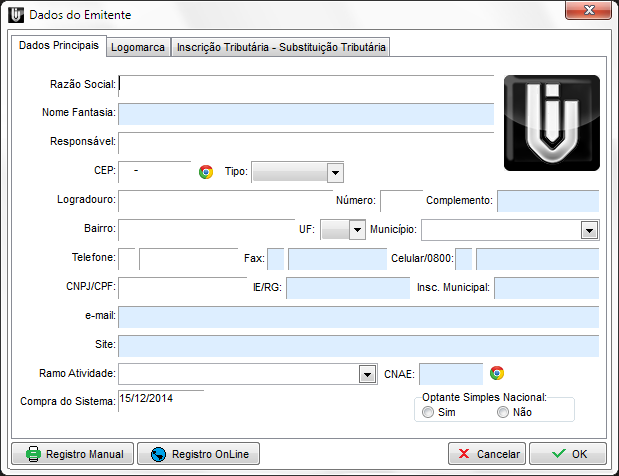Click the Razão Social input field
The width and height of the screenshot is (619, 476).
coord(306,85)
